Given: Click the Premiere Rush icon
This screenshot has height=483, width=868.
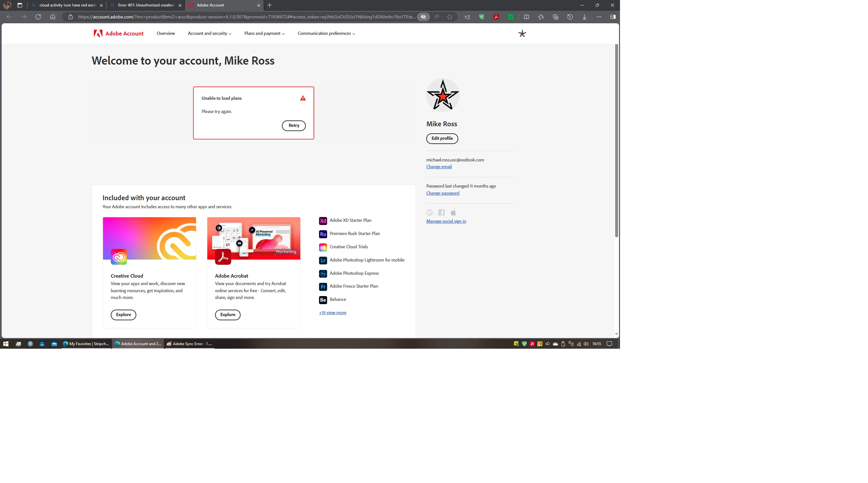Looking at the screenshot, I should (323, 234).
